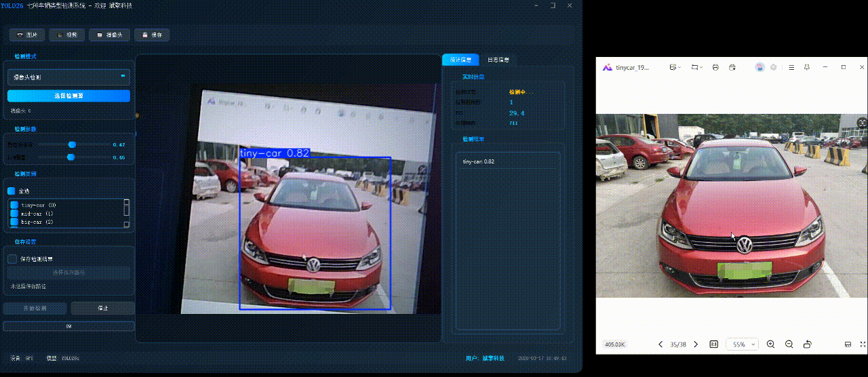Close the YOLO26 detection window
This screenshot has height=377, width=868.
[571, 5]
